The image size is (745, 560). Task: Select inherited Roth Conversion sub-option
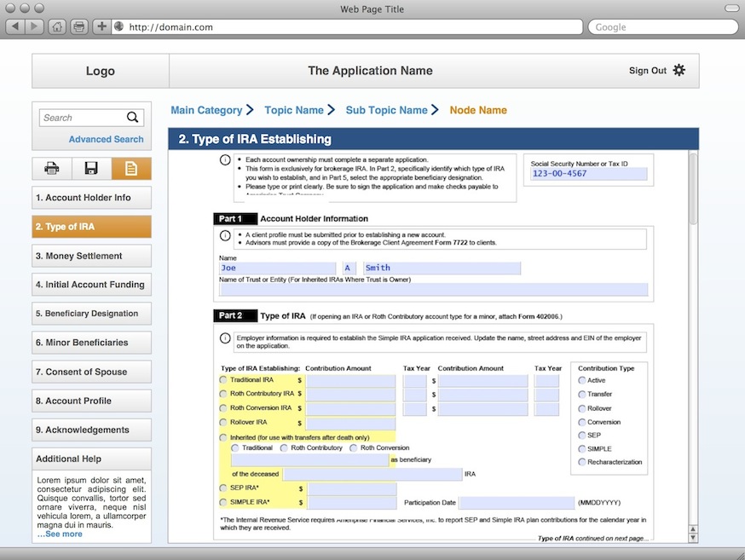(353, 447)
